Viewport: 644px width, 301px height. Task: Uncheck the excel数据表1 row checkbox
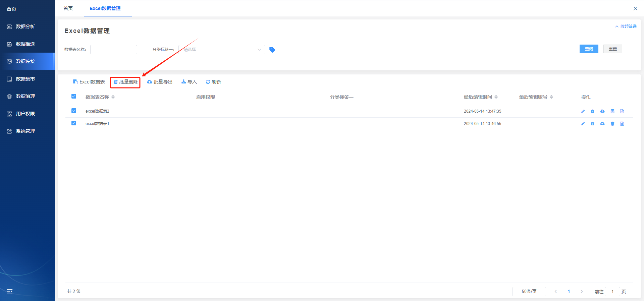[74, 123]
